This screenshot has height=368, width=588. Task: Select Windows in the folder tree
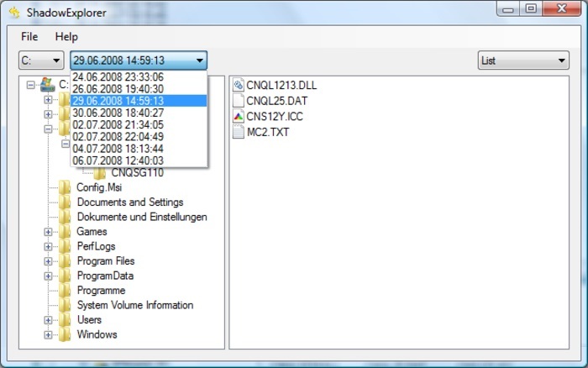(x=97, y=334)
